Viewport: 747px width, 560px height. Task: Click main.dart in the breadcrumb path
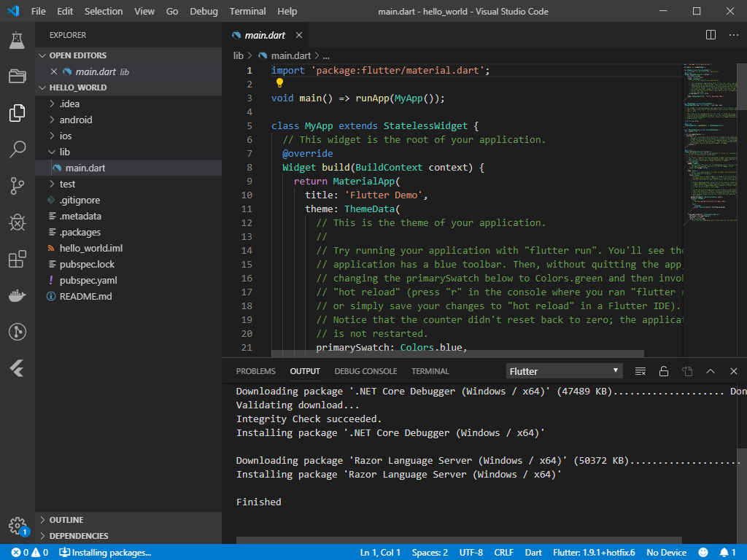click(290, 55)
